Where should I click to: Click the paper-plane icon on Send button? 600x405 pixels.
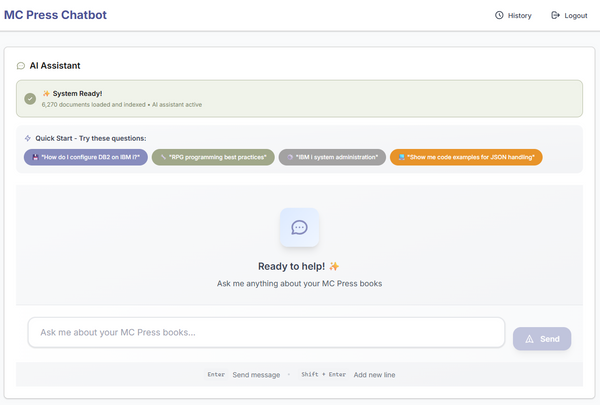coord(529,339)
